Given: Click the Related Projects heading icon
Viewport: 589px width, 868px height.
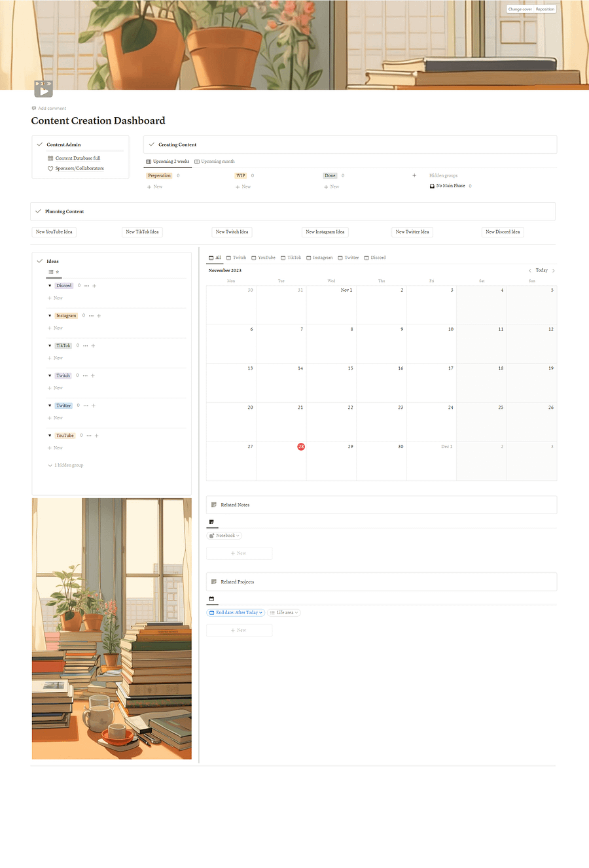Looking at the screenshot, I should click(x=214, y=582).
